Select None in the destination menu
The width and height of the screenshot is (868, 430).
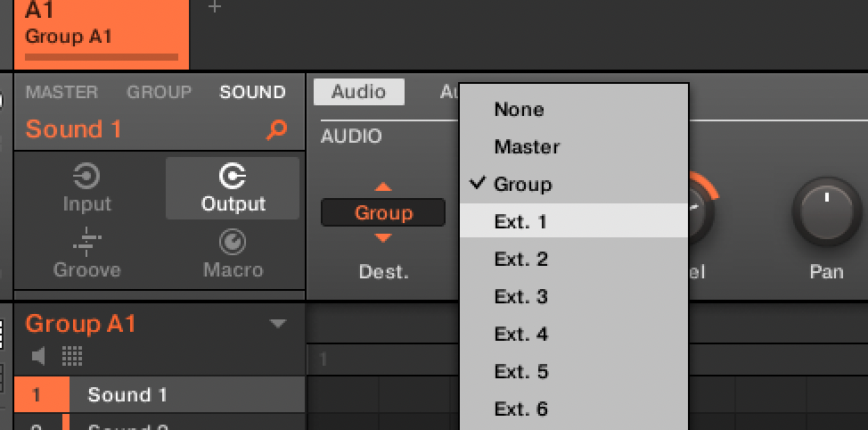click(519, 109)
